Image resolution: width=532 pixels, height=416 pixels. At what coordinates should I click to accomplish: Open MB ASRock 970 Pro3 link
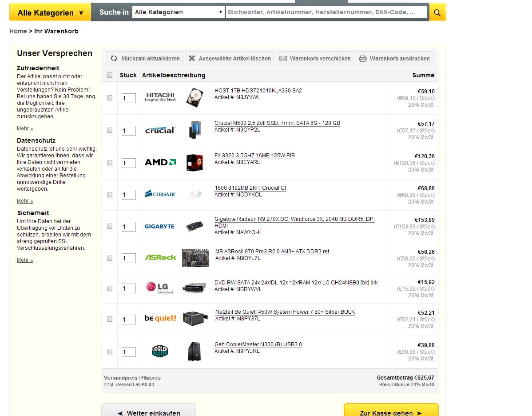coord(272,252)
